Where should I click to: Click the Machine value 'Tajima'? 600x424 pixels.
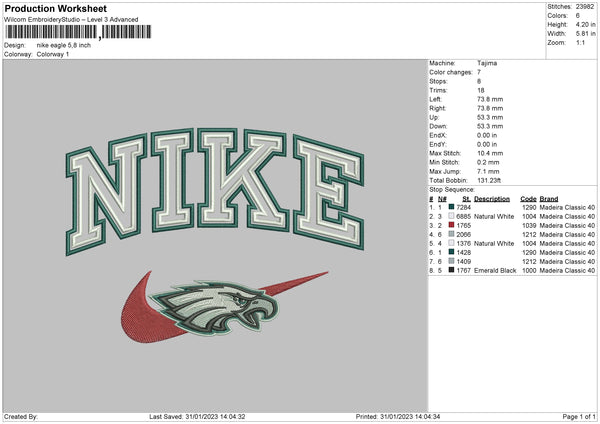487,63
